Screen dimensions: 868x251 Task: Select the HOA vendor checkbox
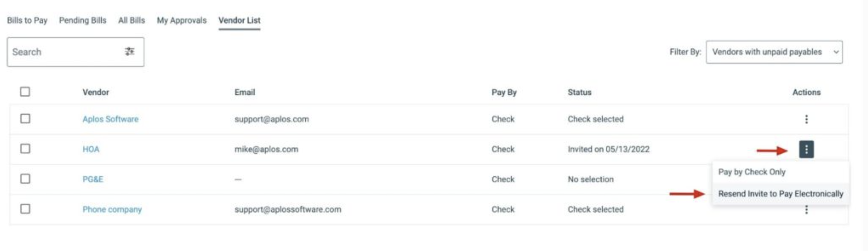pos(25,149)
